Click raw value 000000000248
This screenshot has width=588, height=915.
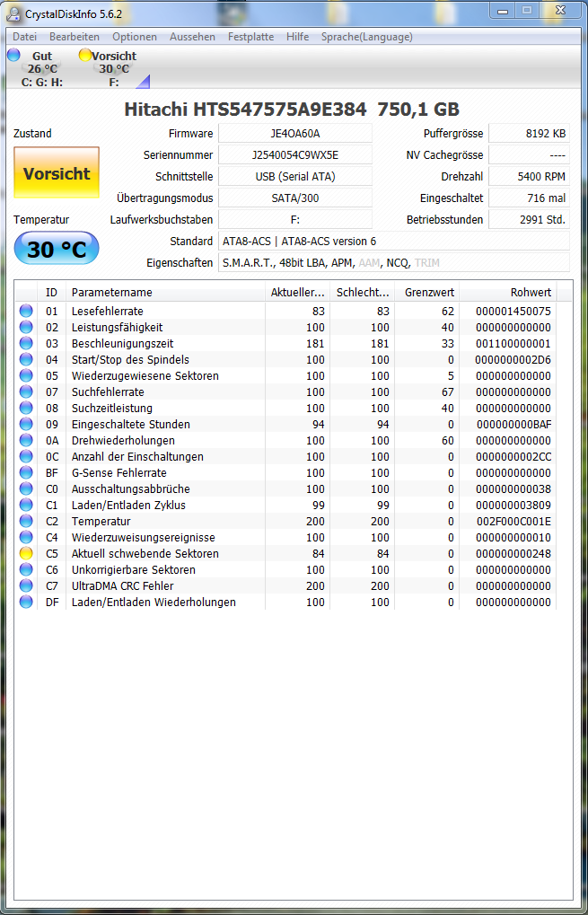click(x=513, y=553)
